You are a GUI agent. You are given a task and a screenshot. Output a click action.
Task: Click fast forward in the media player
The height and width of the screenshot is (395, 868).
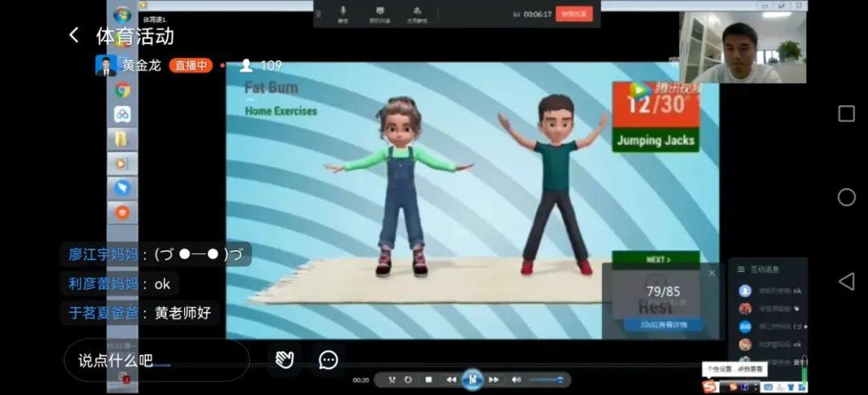coord(493,380)
